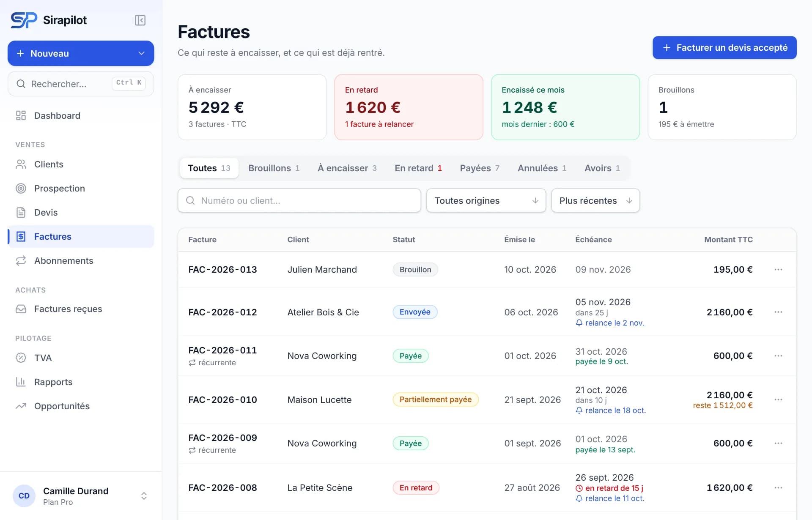The image size is (812, 520).
Task: Open TVA from its percent badge icon
Action: [x=21, y=358]
